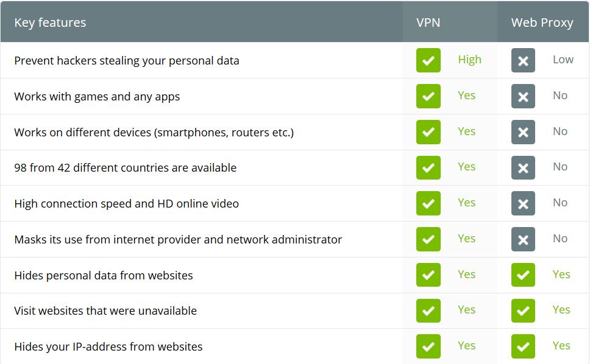Click Web Proxy green check for hiding personal data
Image resolution: width=590 pixels, height=364 pixels.
[523, 275]
